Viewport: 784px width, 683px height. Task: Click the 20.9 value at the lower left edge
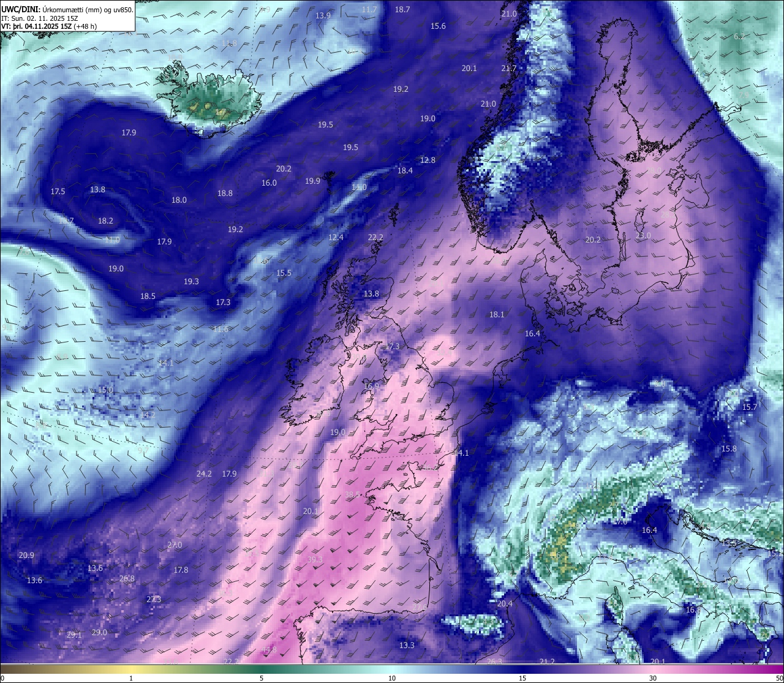(x=26, y=555)
